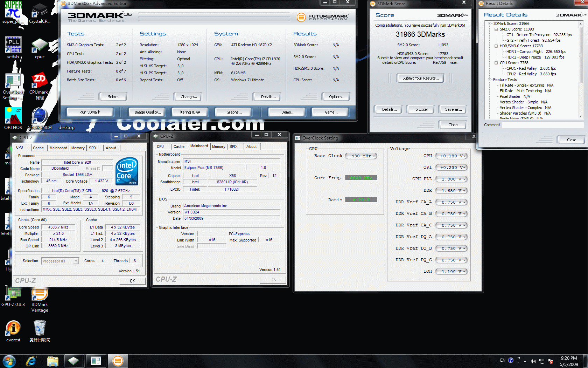The width and height of the screenshot is (588, 368).
Task: Open About tab in left CPU-Z window
Action: [111, 148]
